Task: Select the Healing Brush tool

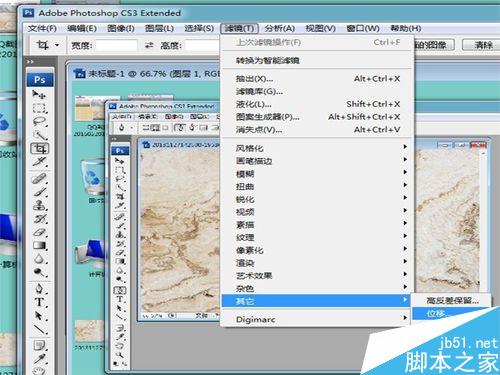Action: point(39,179)
